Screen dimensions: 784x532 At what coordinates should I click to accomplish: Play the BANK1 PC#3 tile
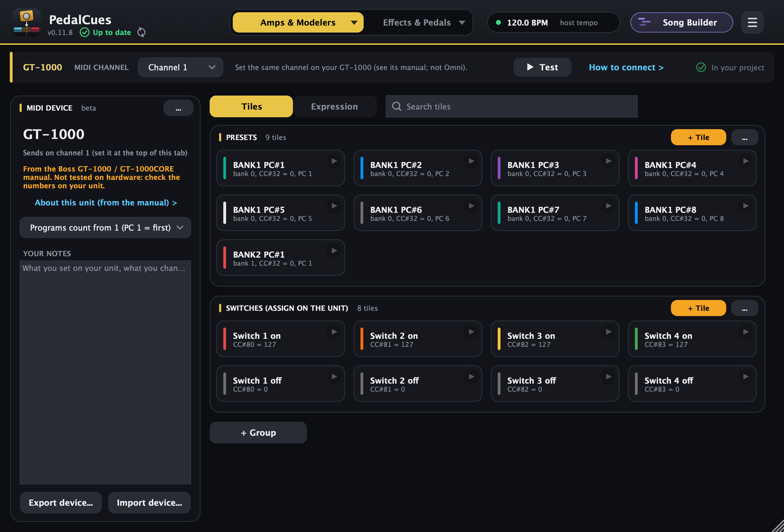(609, 161)
